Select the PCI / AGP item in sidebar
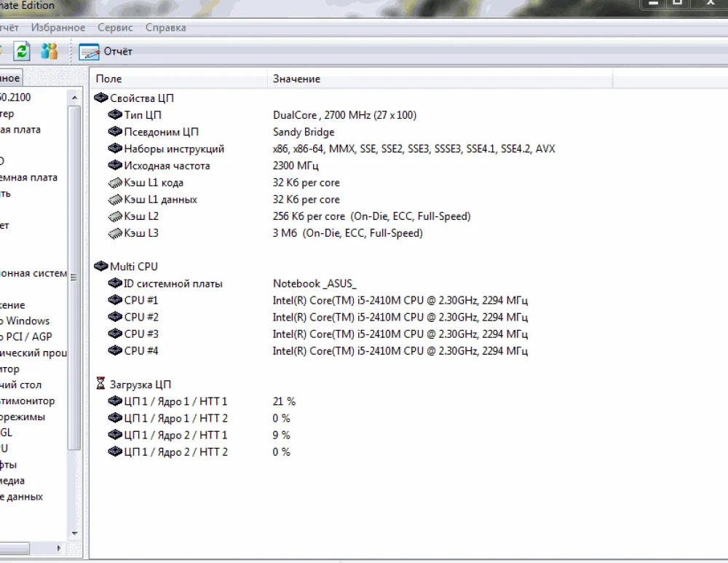 (26, 336)
